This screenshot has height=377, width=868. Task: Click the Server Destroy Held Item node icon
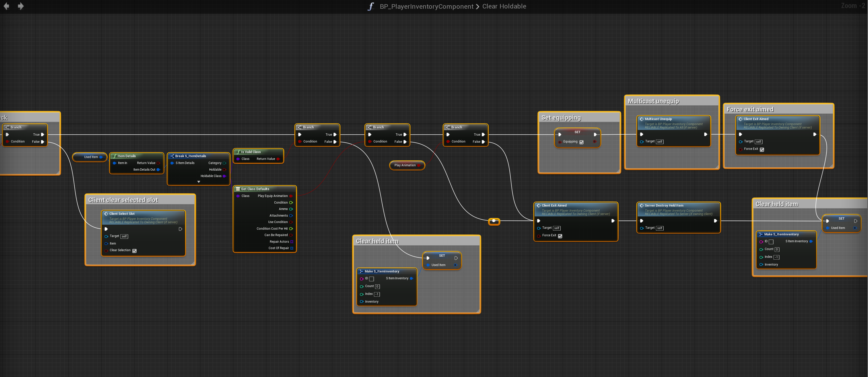click(x=642, y=205)
